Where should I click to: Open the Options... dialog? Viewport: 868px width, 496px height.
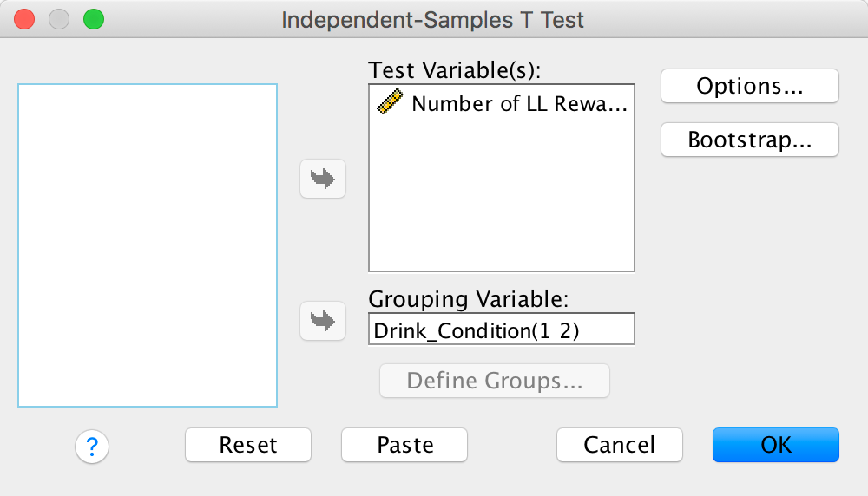point(750,86)
